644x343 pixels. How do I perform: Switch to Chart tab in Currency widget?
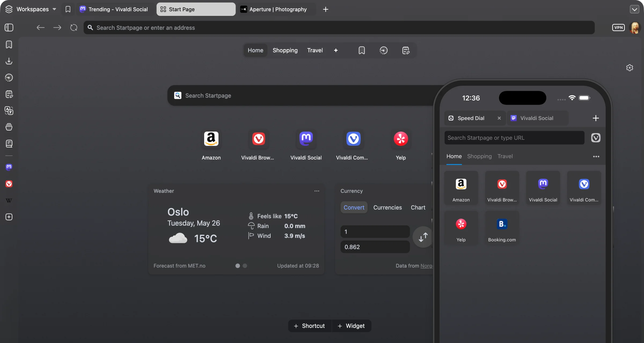point(418,207)
